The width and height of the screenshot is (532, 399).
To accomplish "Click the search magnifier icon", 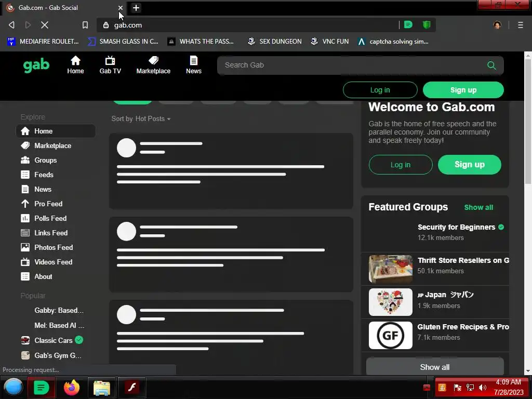I will 491,65.
